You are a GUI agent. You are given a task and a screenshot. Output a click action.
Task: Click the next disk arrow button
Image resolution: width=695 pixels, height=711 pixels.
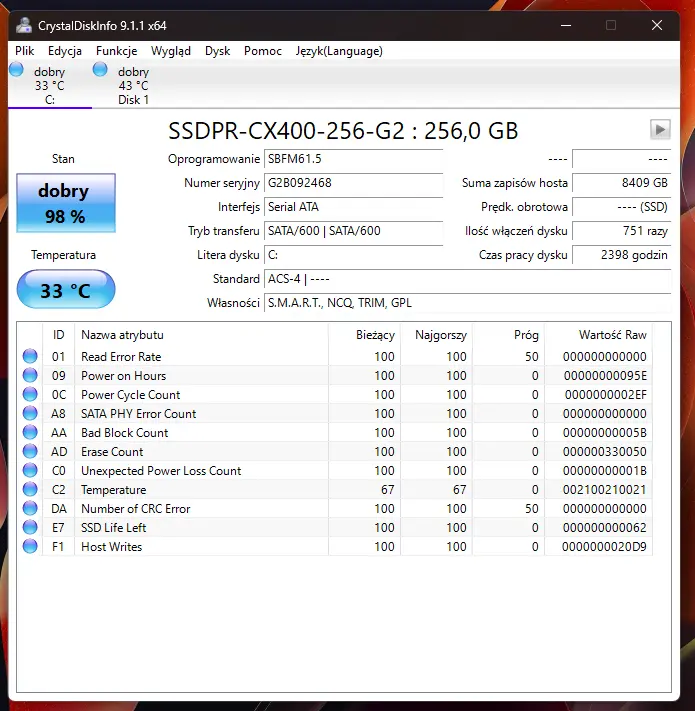(660, 130)
